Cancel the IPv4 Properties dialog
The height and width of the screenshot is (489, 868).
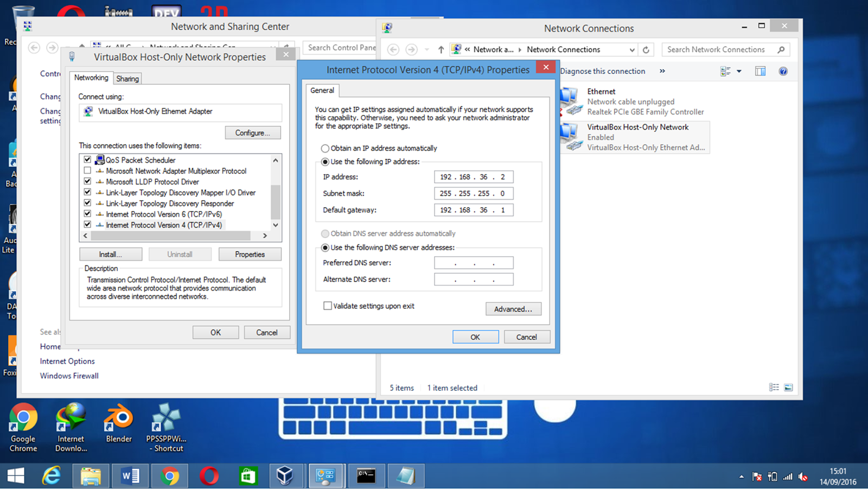pyautogui.click(x=527, y=337)
